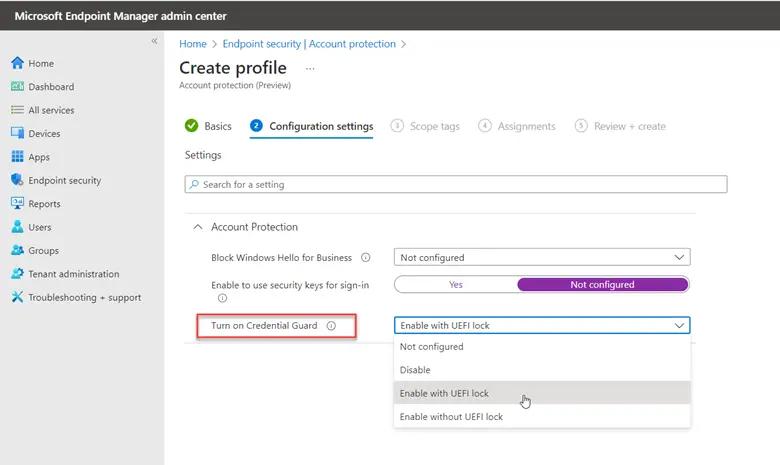This screenshot has height=465, width=780.
Task: Open Endpoint security | Account protection breadcrumb
Action: (309, 44)
